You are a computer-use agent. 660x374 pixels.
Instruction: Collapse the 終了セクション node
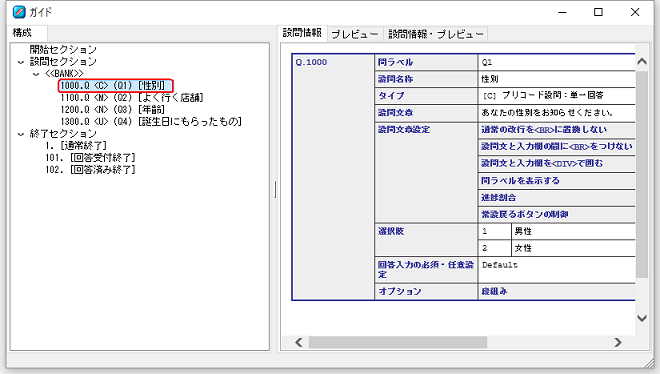[x=21, y=134]
